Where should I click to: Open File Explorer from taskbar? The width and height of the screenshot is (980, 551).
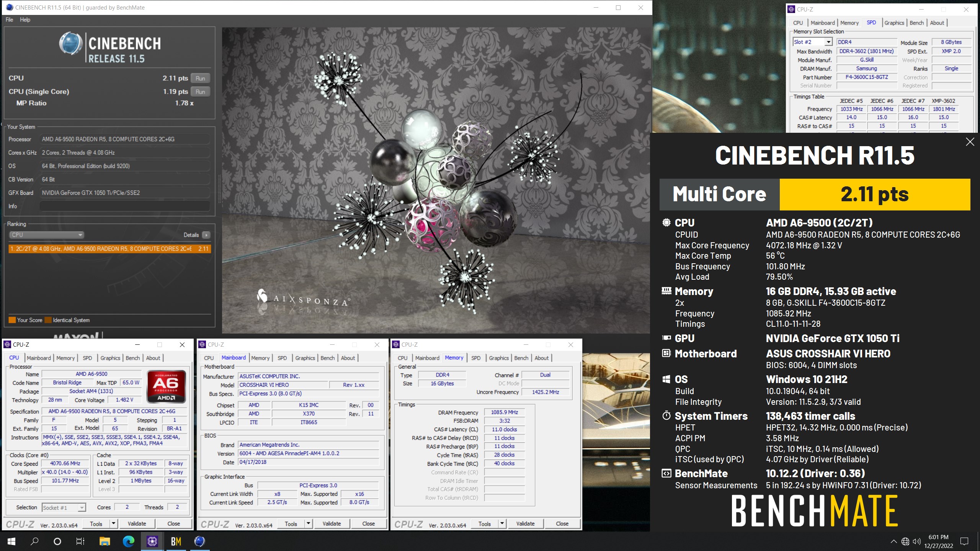click(105, 541)
